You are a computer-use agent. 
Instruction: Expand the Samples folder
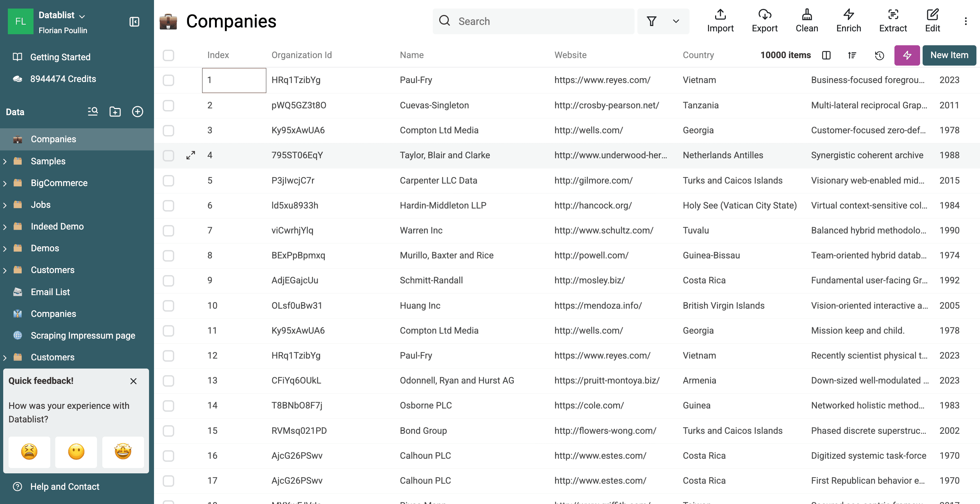(5, 161)
